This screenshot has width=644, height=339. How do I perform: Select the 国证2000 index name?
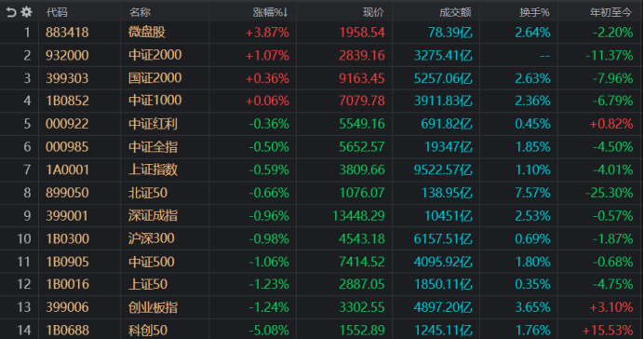pos(154,78)
